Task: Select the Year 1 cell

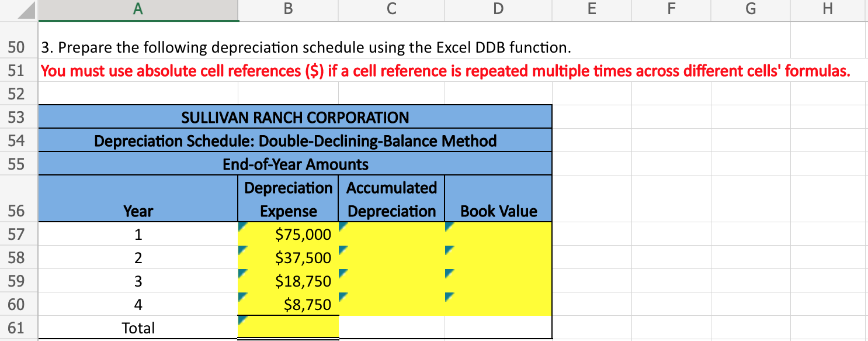Action: click(x=138, y=234)
